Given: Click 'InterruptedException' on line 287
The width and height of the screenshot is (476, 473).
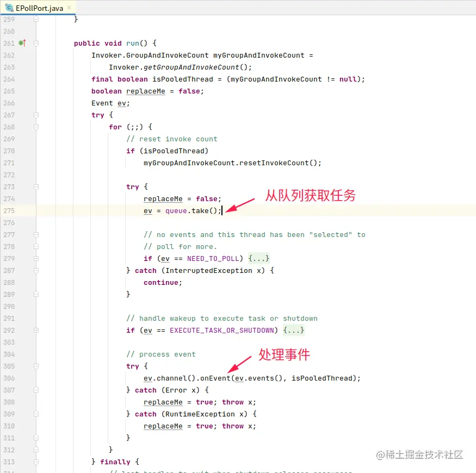Looking at the screenshot, I should [208, 271].
